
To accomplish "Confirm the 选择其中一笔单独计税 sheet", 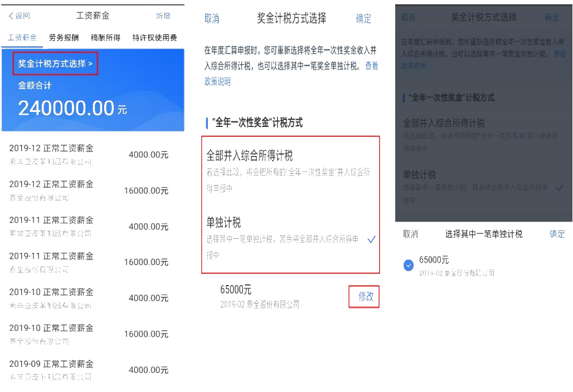I will pyautogui.click(x=557, y=234).
